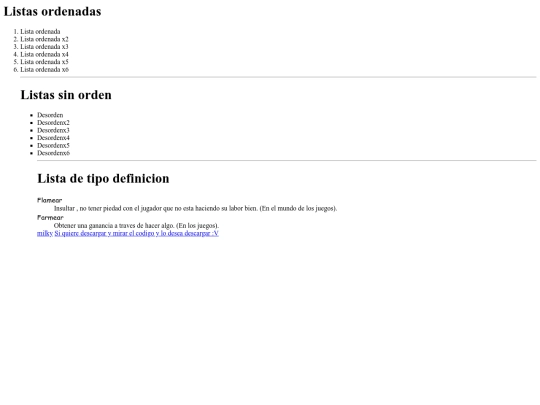Image resolution: width=540 pixels, height=405 pixels.
Task: Click the 'Listas sin orden' heading
Action: click(x=66, y=95)
